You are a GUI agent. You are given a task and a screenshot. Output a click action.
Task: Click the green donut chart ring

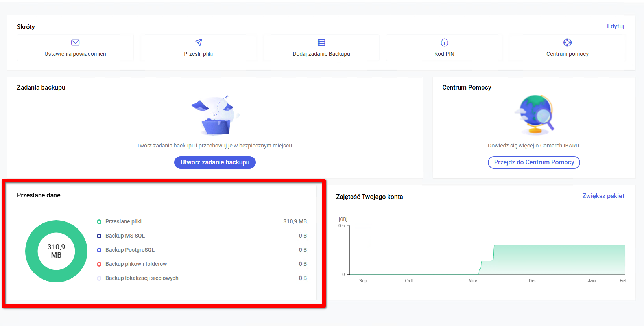tap(31, 251)
